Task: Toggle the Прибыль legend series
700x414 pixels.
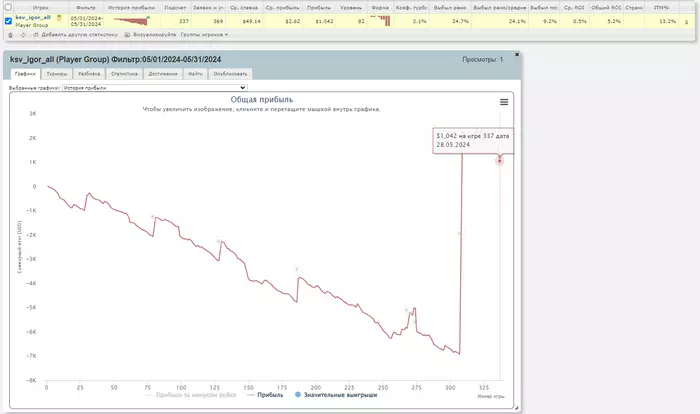Action: [265, 395]
